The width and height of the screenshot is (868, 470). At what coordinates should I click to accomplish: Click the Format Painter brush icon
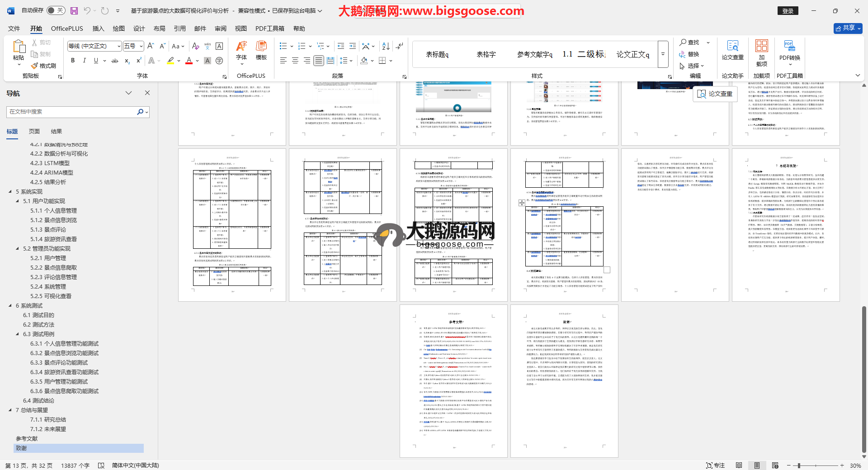tap(43, 66)
